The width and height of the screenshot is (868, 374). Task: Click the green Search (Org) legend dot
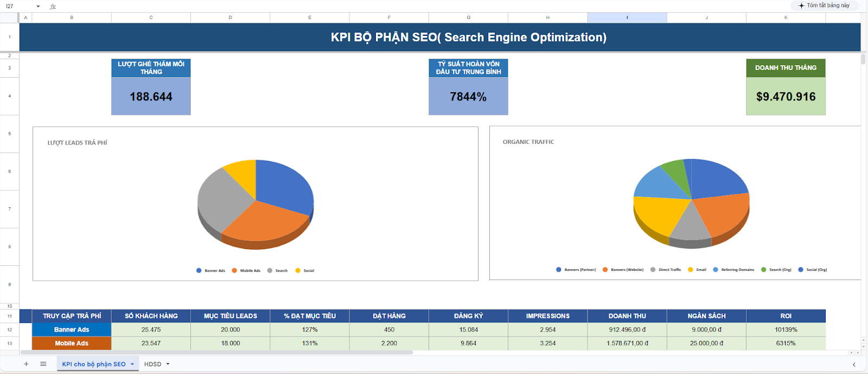tap(764, 270)
